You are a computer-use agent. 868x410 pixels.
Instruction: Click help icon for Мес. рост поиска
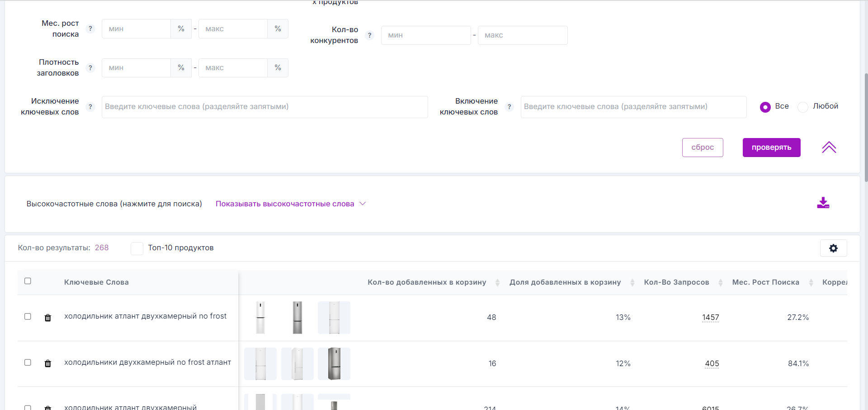[x=90, y=29]
